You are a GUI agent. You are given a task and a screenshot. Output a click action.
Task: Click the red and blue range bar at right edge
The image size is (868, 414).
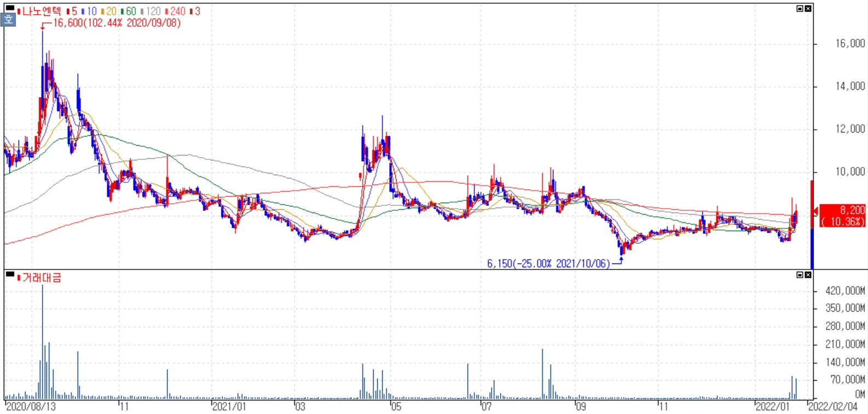point(812,225)
